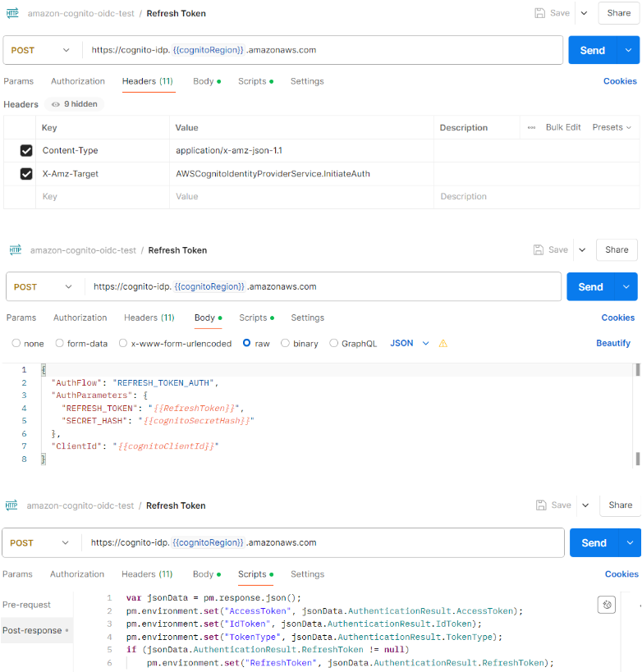
Task: Uncheck the X-Amz-Target header checkbox
Action: (26, 174)
